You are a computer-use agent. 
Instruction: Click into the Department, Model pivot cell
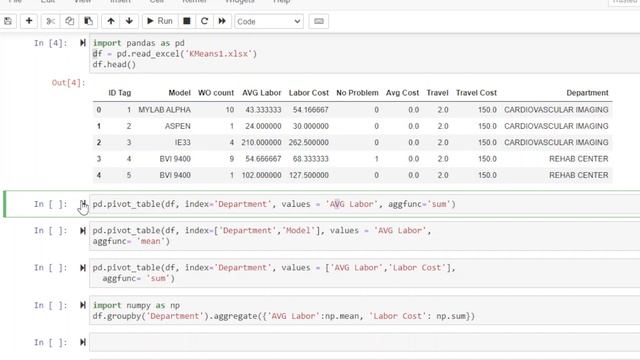(x=364, y=236)
